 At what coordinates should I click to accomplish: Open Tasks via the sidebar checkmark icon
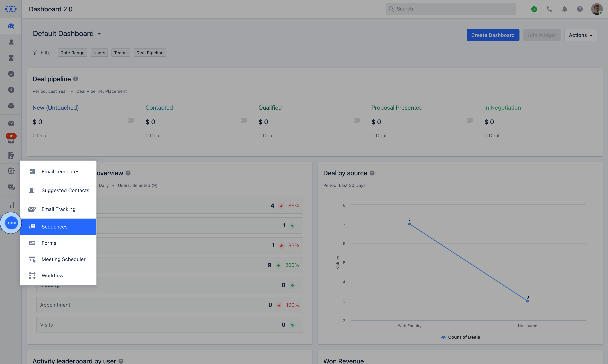tap(11, 74)
